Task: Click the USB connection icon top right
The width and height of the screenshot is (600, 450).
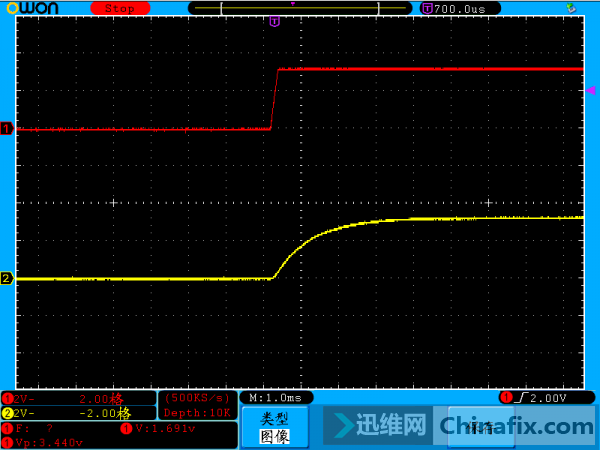Action: [x=571, y=8]
